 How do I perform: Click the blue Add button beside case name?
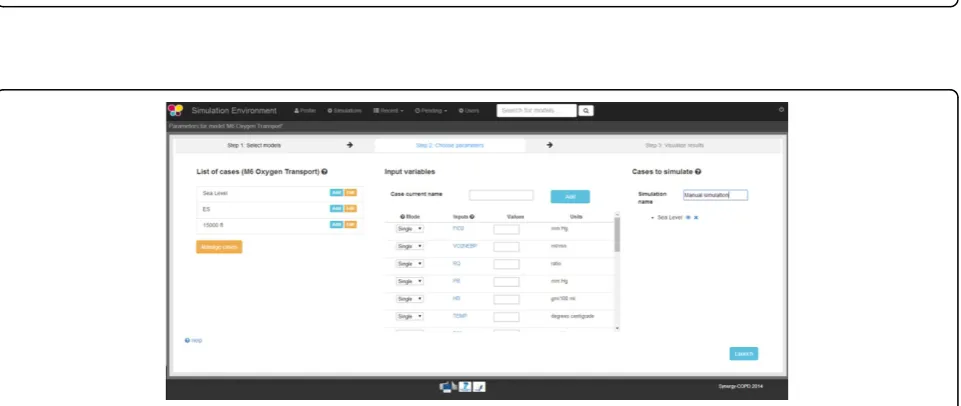click(x=570, y=197)
